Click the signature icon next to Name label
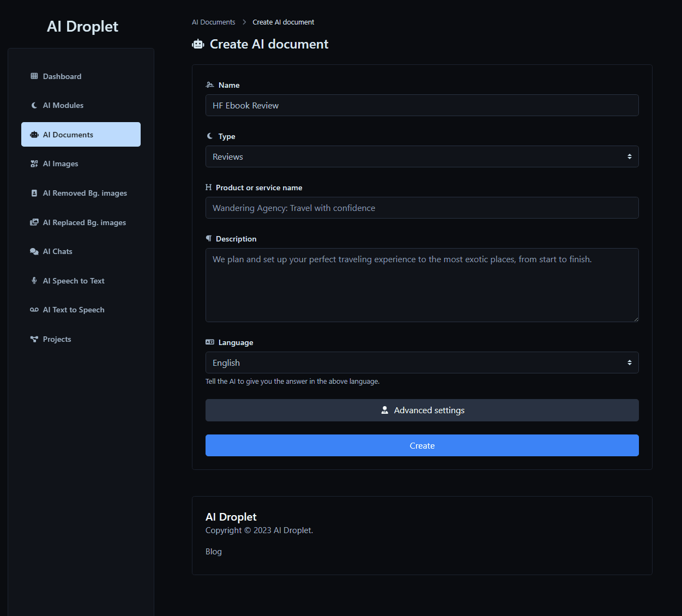The image size is (682, 616). [x=210, y=85]
